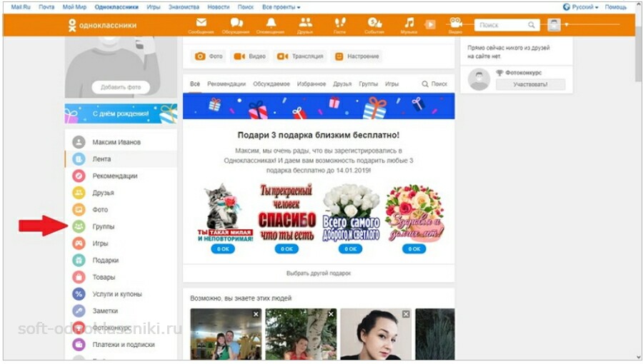The height and width of the screenshot is (364, 643).
Task: Open Сообщения (messages) in the orange toolbar
Action: pyautogui.click(x=201, y=24)
